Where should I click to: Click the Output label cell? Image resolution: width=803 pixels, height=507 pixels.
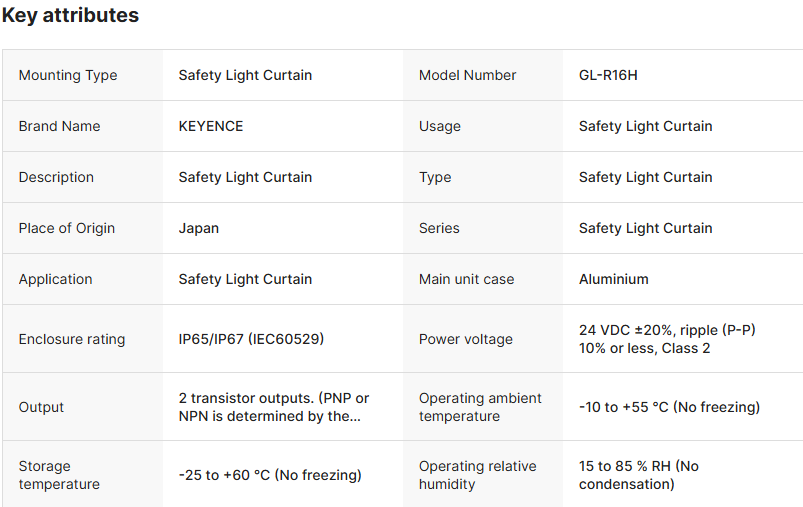point(41,407)
